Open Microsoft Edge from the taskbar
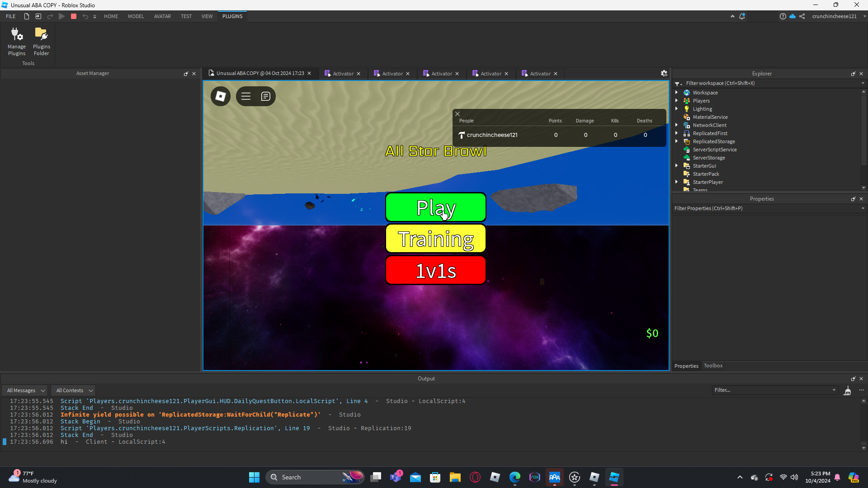This screenshot has width=868, height=488. [515, 477]
